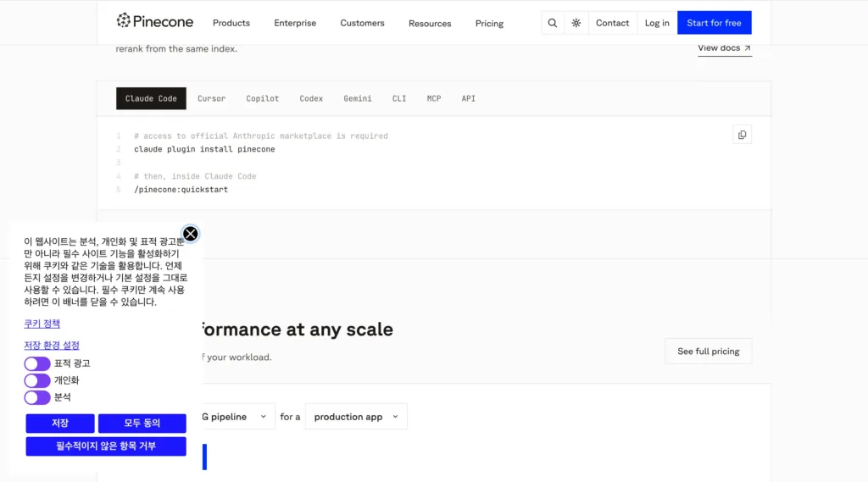
Task: Open View docs arrow link
Action: (x=724, y=48)
